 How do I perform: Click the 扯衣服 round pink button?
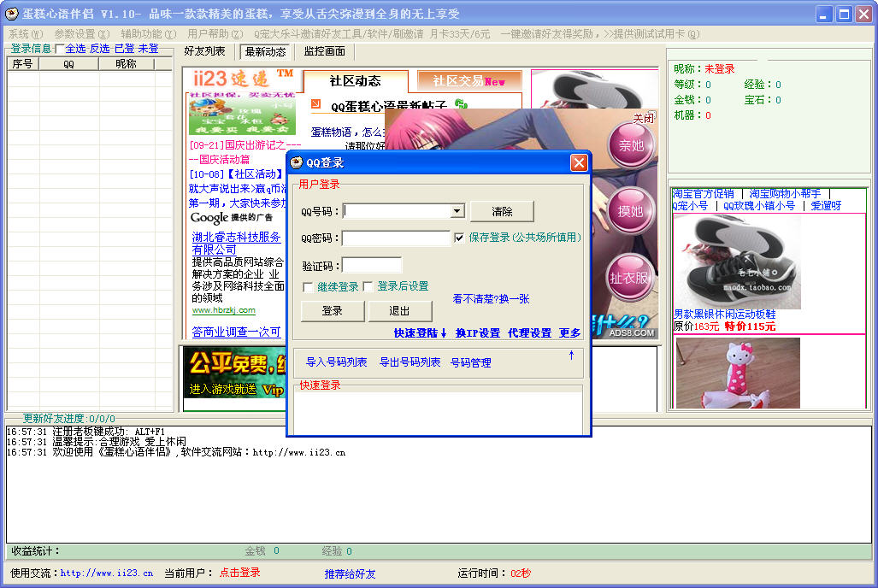tap(630, 278)
